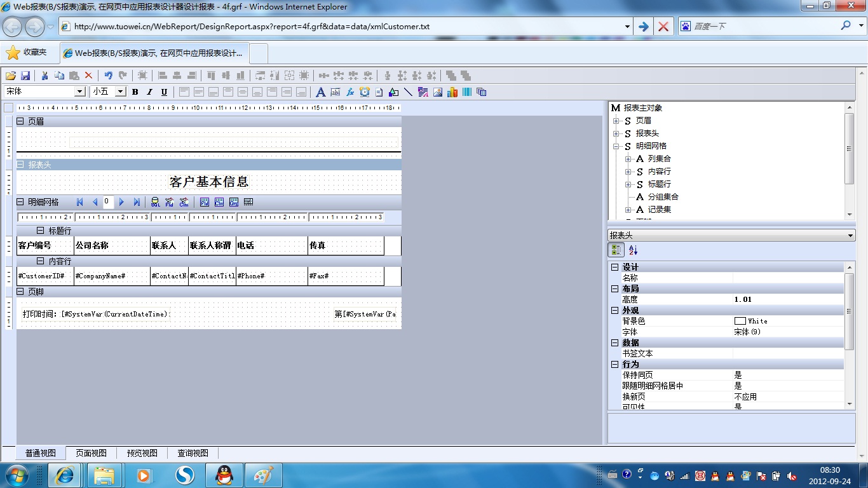This screenshot has height=488, width=868.
Task: Open the font name dropdown showing 宋体
Action: click(x=80, y=92)
